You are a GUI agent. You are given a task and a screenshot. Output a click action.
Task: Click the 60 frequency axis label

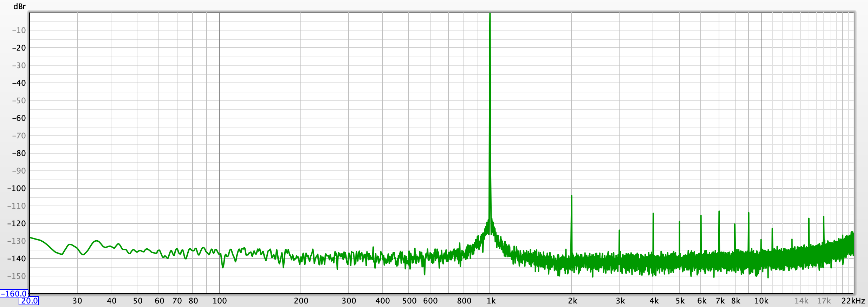pos(159,301)
